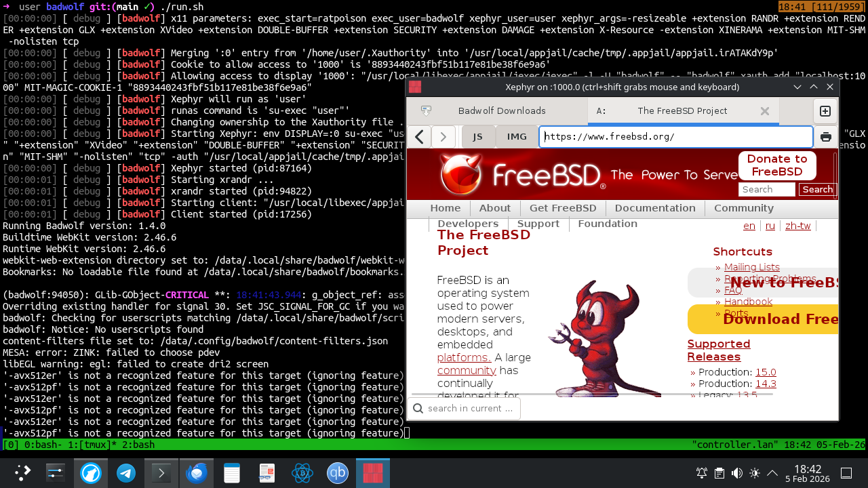Screen dimensions: 868x488
Task: Close The FreeBSD Project tab
Action: tap(765, 111)
